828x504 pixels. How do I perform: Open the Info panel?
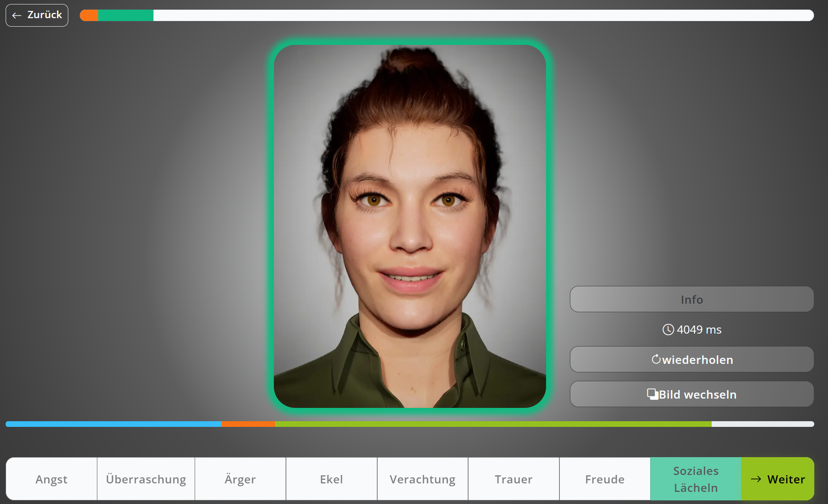pyautogui.click(x=691, y=299)
